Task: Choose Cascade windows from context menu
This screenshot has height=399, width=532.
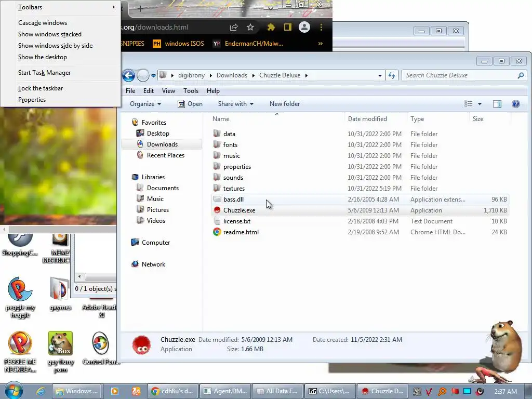Action: (43, 23)
